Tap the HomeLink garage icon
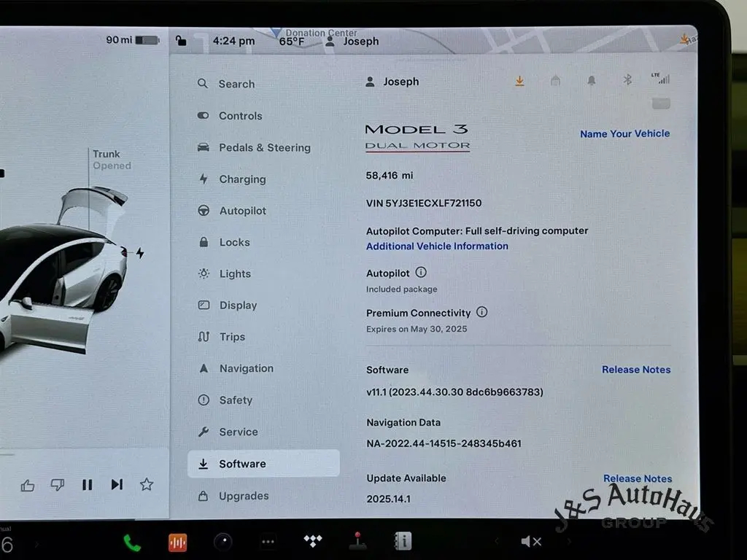Screen dimensions: 747x560 tap(555, 80)
